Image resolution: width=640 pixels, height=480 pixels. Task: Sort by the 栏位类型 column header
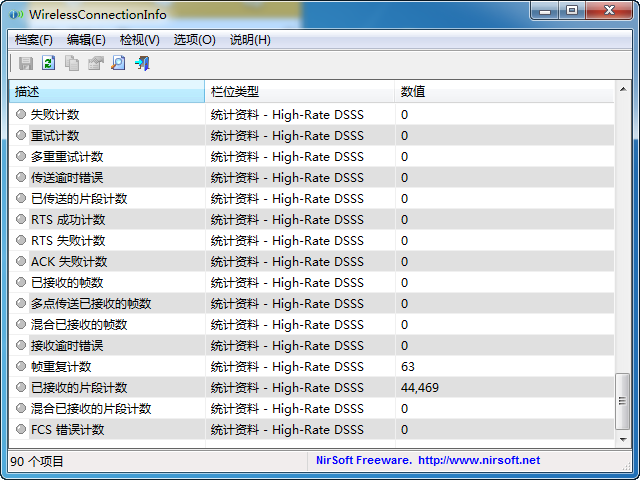pyautogui.click(x=300, y=91)
